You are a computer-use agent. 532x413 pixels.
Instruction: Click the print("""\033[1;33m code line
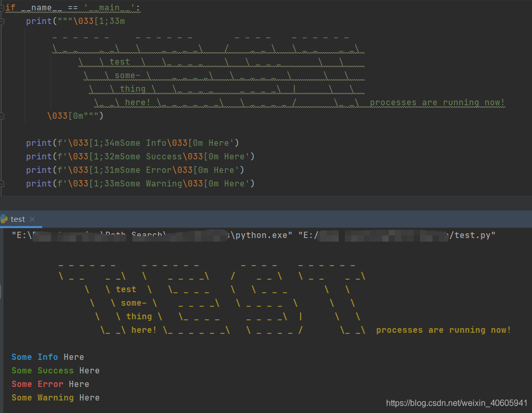pos(76,21)
